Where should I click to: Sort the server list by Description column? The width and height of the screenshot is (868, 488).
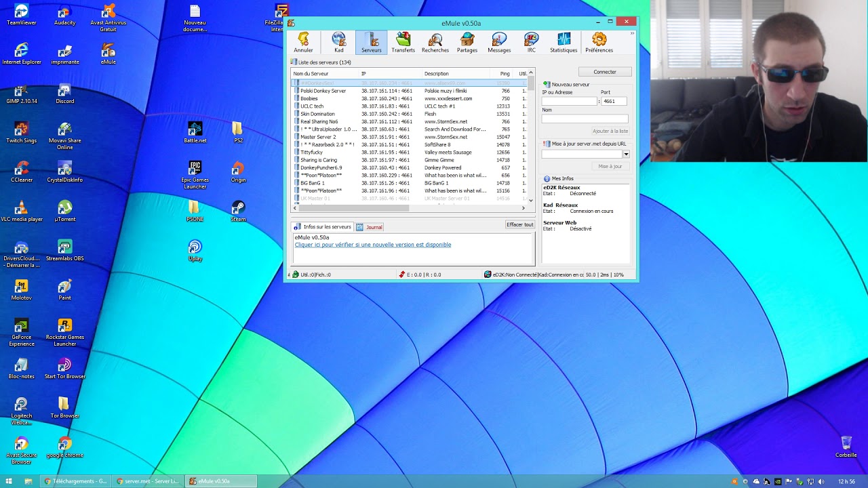(456, 73)
